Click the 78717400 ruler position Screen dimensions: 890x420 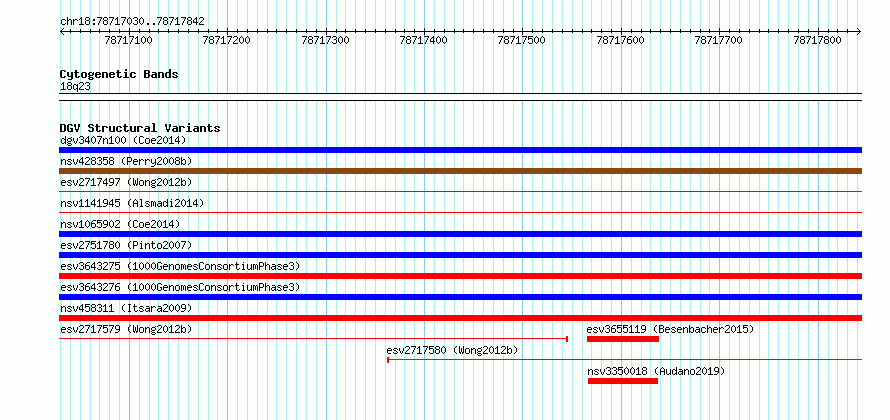[x=423, y=40]
